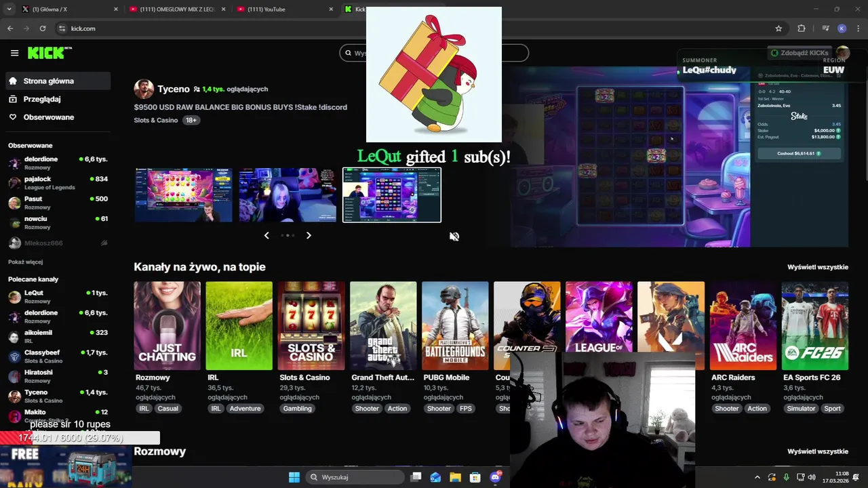Viewport: 868px width, 488px height.
Task: Unmute the featured stream preview
Action: (x=454, y=237)
